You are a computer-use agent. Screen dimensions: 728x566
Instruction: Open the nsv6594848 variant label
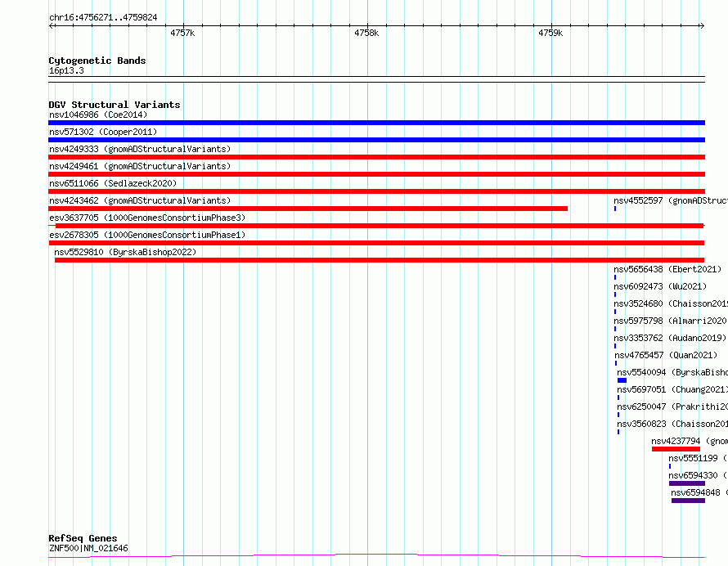[x=699, y=492]
